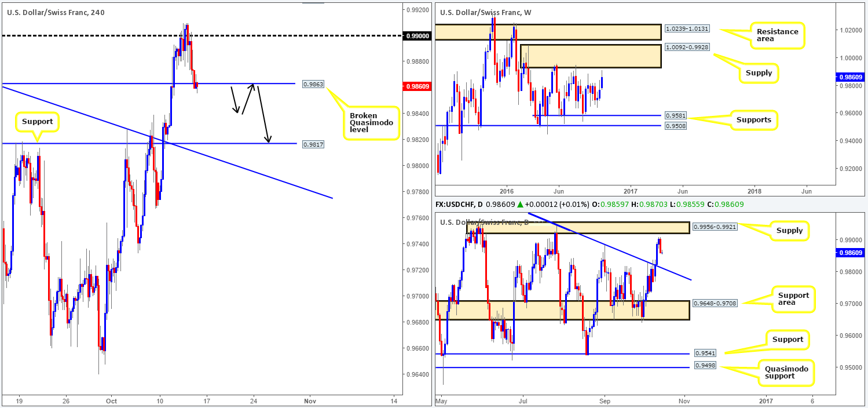Screen dimensions: 868x408
Task: Click 0.95000 on the daily price axis
Action: [851, 367]
